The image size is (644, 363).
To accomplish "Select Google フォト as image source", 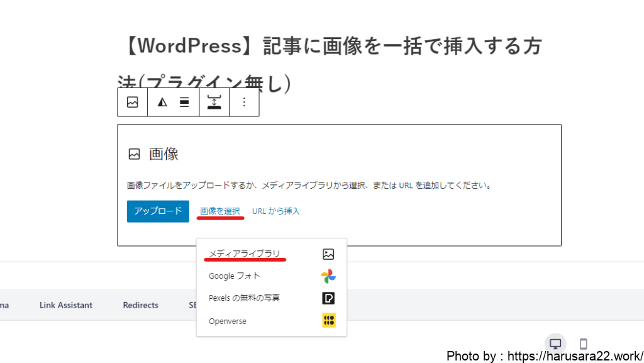I will tap(235, 276).
